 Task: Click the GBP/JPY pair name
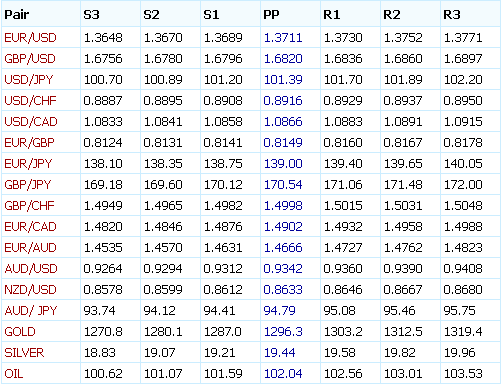(28, 185)
